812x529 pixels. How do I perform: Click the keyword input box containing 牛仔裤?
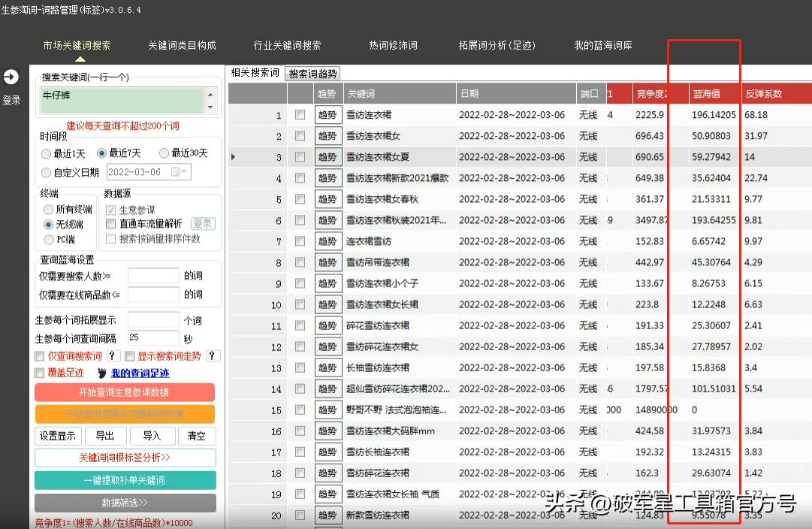click(122, 98)
